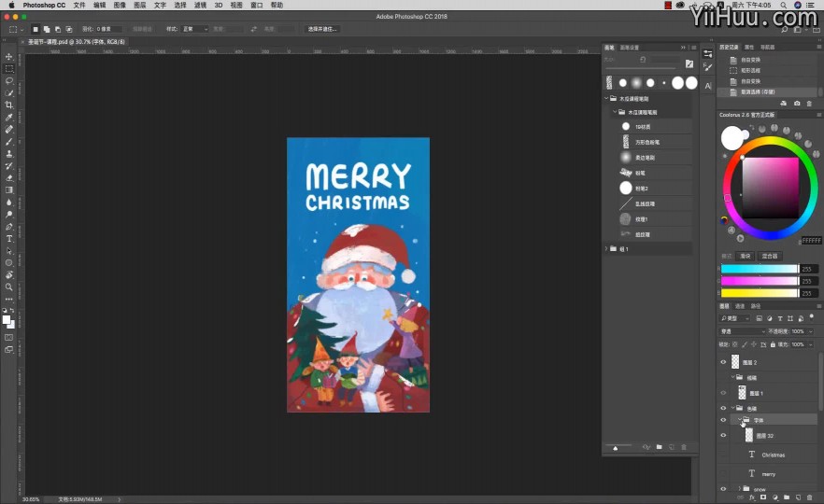The width and height of the screenshot is (824, 504).
Task: Toggle visibility of 图层 2 layer
Action: [723, 362]
